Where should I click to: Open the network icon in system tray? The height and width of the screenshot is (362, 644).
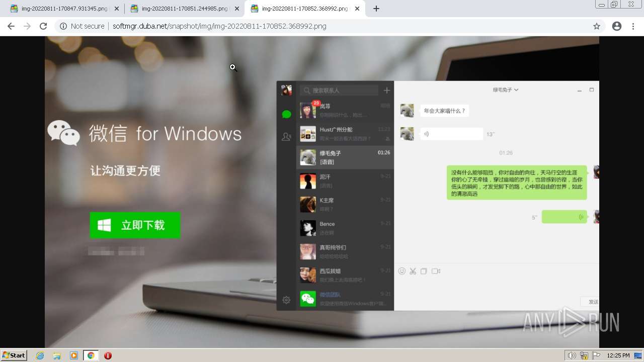(584, 355)
